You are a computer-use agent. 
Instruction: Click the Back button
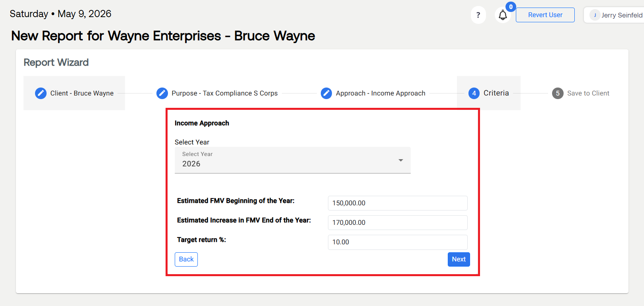186,259
